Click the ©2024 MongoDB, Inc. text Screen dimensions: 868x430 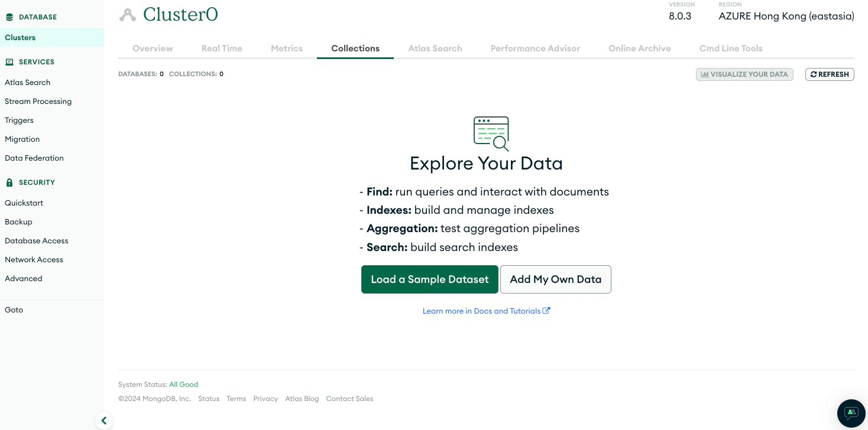tap(155, 399)
